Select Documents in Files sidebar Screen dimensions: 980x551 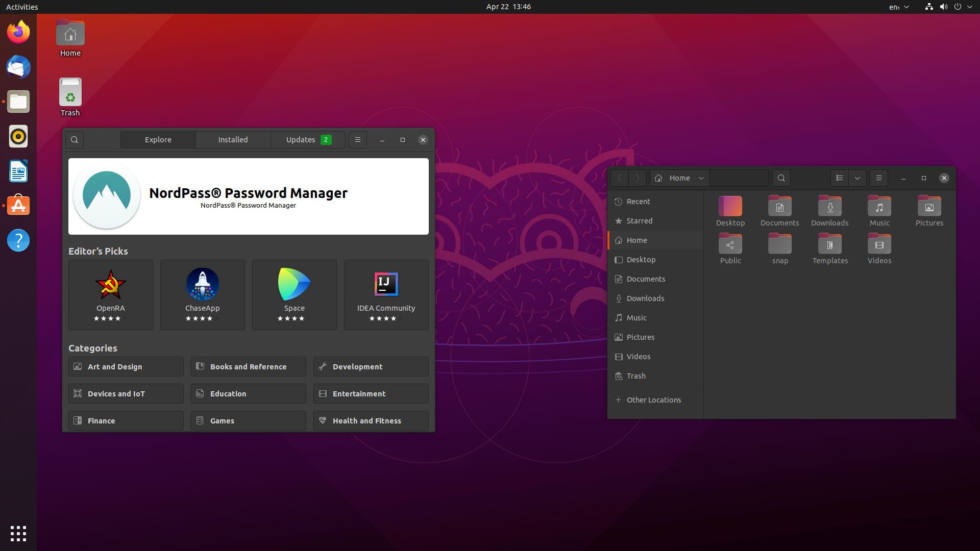655,279
